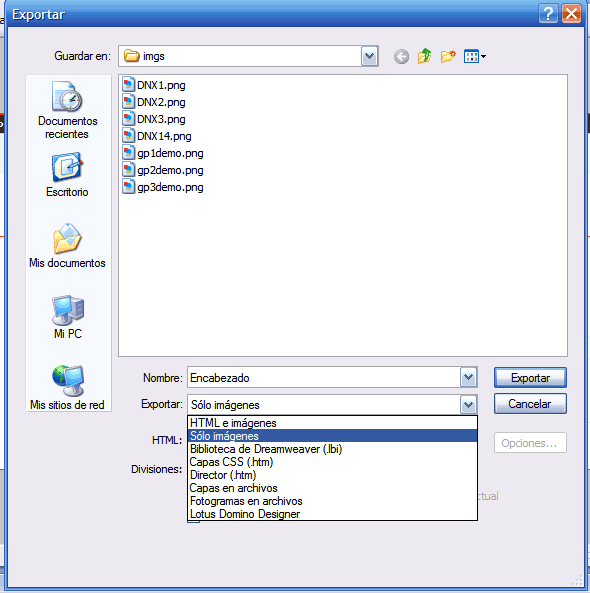
Task: Click the Opciones... button
Action: (530, 442)
